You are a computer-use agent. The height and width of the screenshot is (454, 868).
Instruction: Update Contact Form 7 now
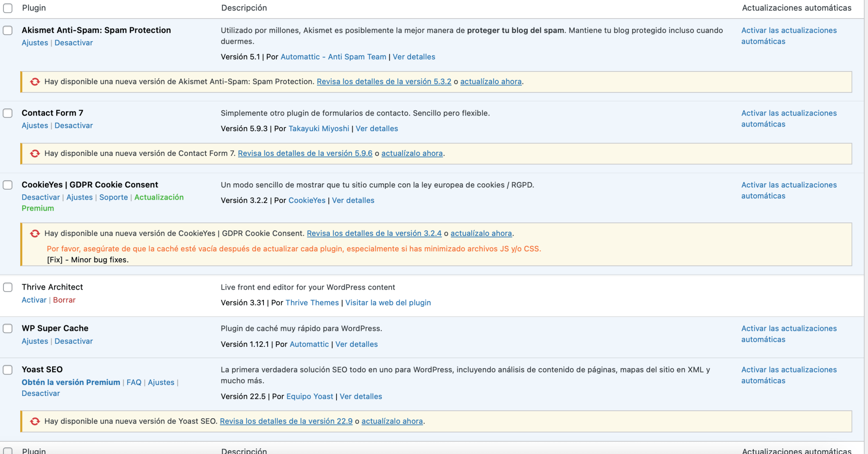click(x=412, y=153)
